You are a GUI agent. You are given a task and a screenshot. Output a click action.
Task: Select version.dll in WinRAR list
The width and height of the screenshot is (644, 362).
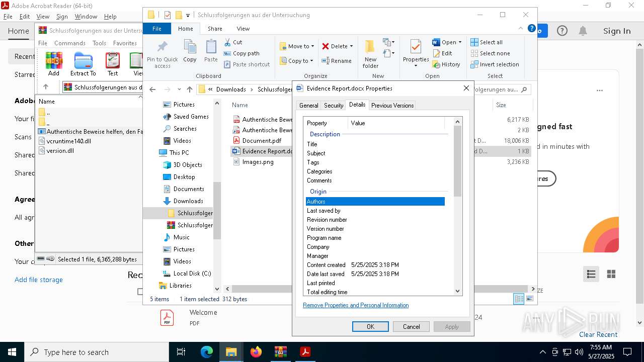pyautogui.click(x=60, y=151)
